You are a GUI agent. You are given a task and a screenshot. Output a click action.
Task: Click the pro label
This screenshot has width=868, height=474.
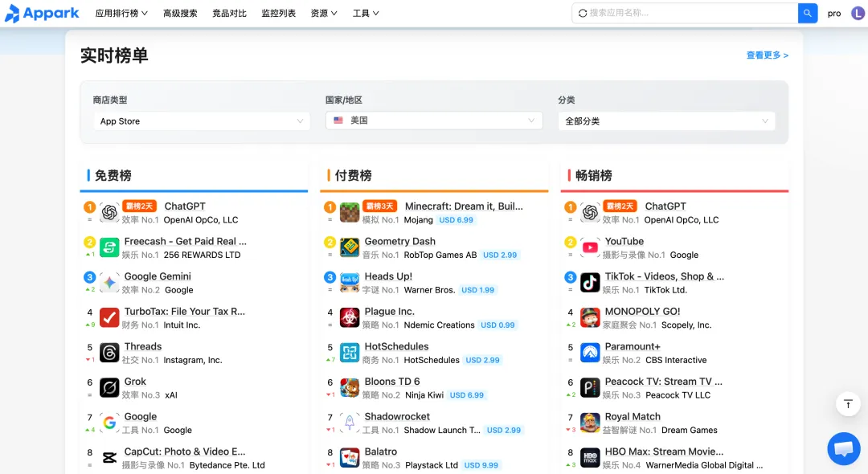(834, 14)
